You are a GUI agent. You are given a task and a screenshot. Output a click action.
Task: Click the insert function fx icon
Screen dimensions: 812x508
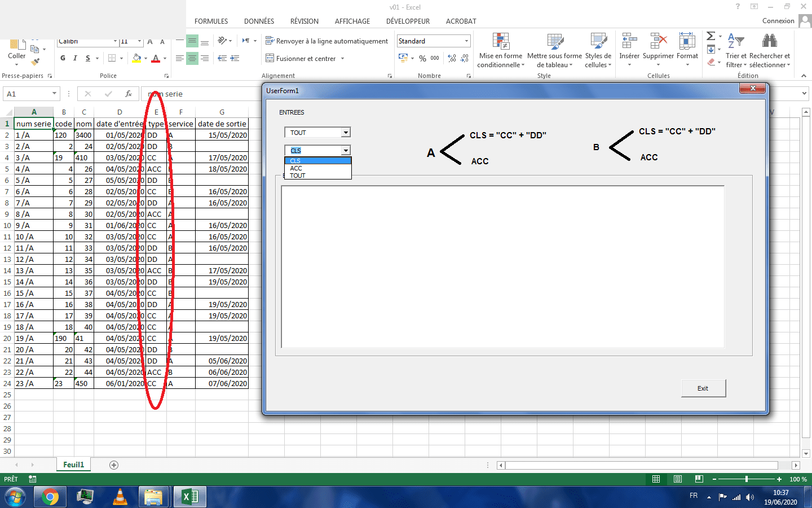tap(129, 94)
